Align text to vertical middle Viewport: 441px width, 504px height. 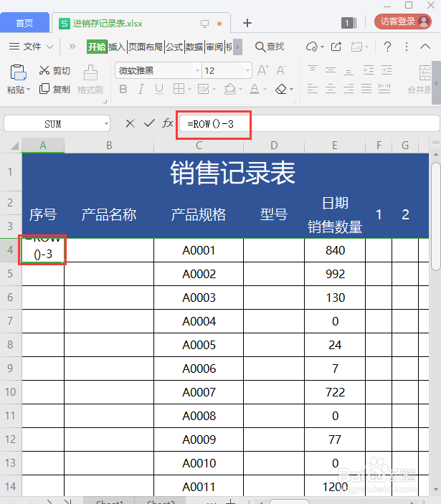(331, 70)
